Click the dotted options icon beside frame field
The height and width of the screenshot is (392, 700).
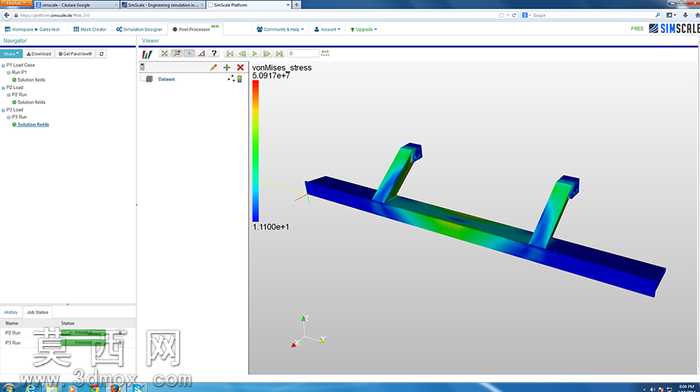(325, 53)
